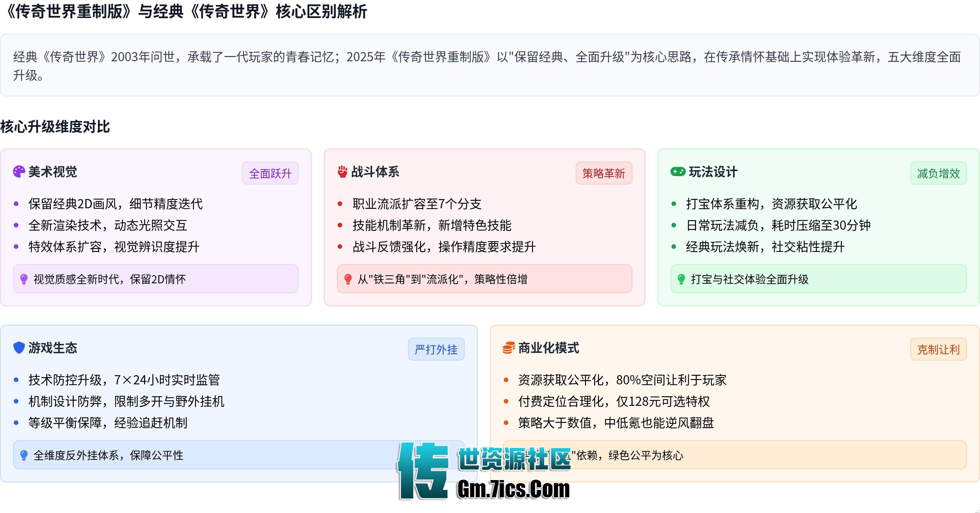The image size is (980, 513).
Task: Click the palette icon beside 美术视觉
Action: click(19, 172)
